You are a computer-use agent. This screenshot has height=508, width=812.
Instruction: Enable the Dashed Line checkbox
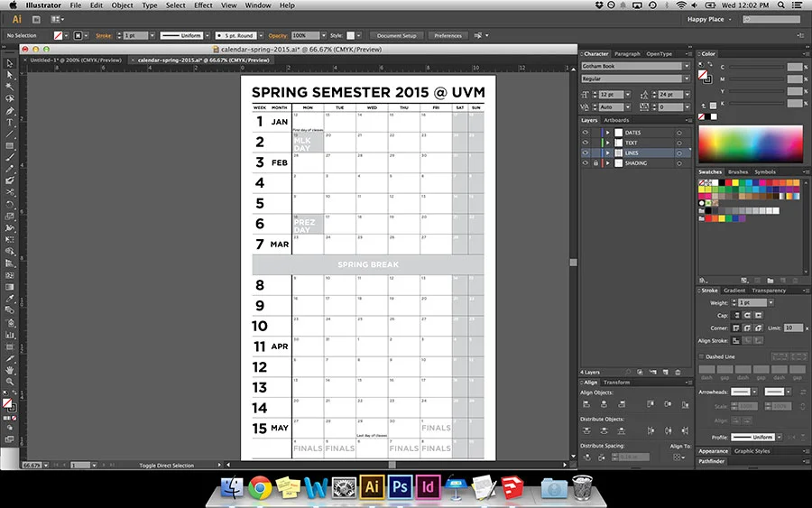pyautogui.click(x=701, y=356)
